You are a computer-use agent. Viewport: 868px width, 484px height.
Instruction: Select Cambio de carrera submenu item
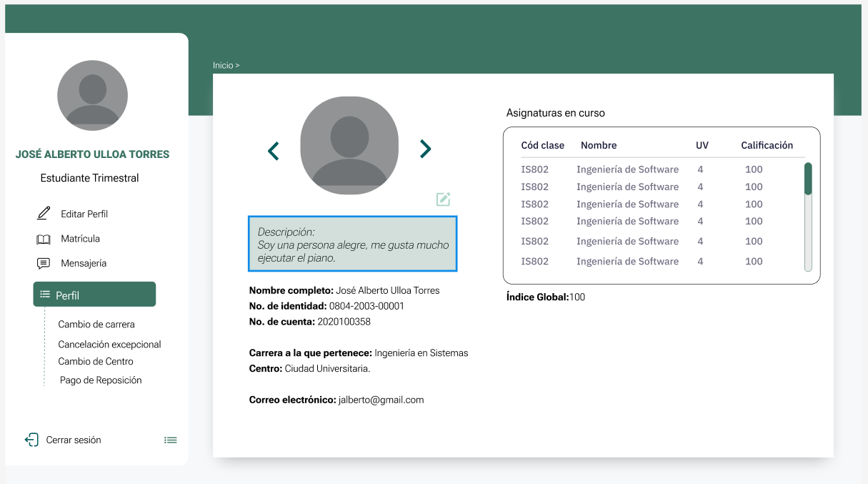coord(96,324)
